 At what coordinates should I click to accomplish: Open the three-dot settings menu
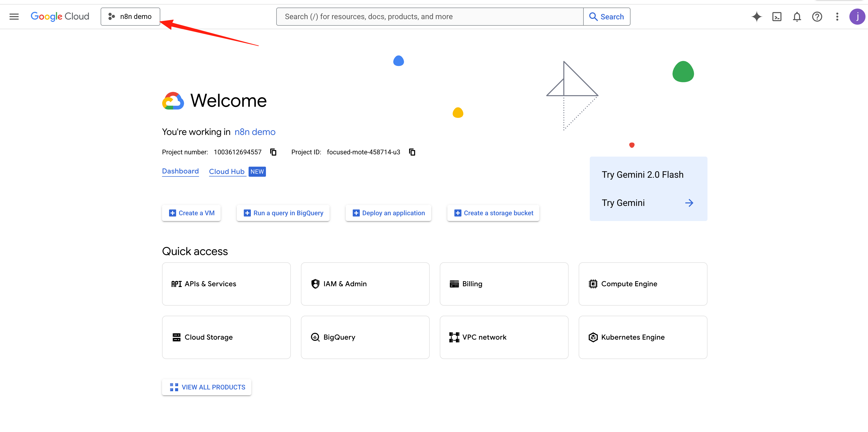point(837,17)
